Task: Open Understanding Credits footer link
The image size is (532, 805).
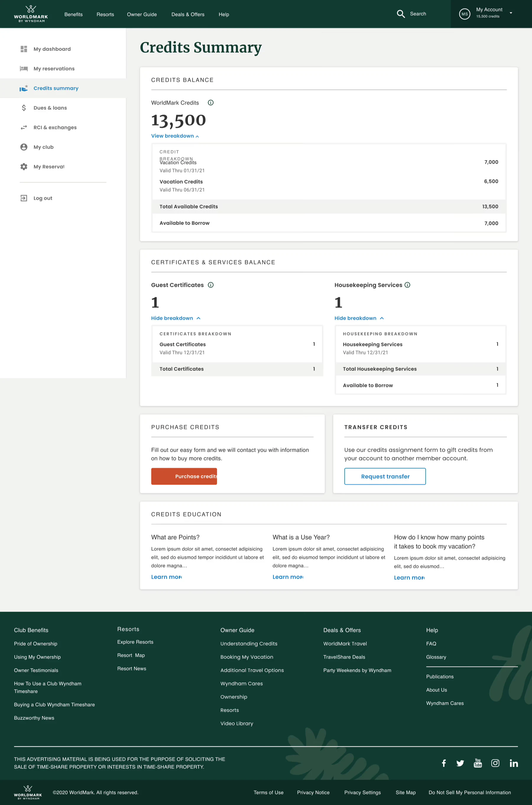Action: pyautogui.click(x=249, y=644)
